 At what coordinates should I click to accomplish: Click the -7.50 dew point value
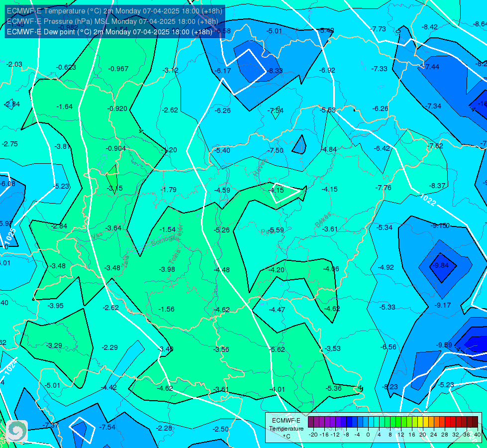click(275, 150)
